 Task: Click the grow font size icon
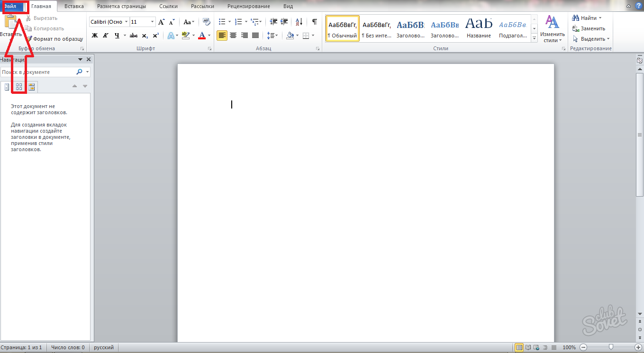coord(162,22)
